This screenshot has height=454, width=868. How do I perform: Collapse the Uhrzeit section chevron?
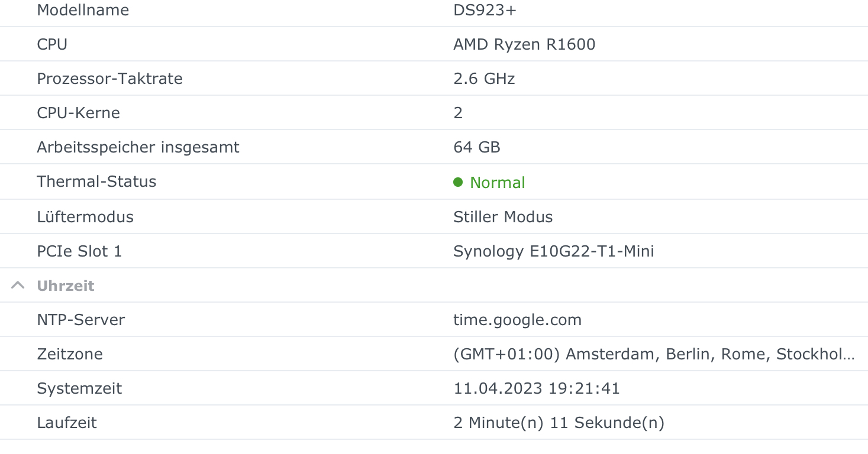point(18,286)
